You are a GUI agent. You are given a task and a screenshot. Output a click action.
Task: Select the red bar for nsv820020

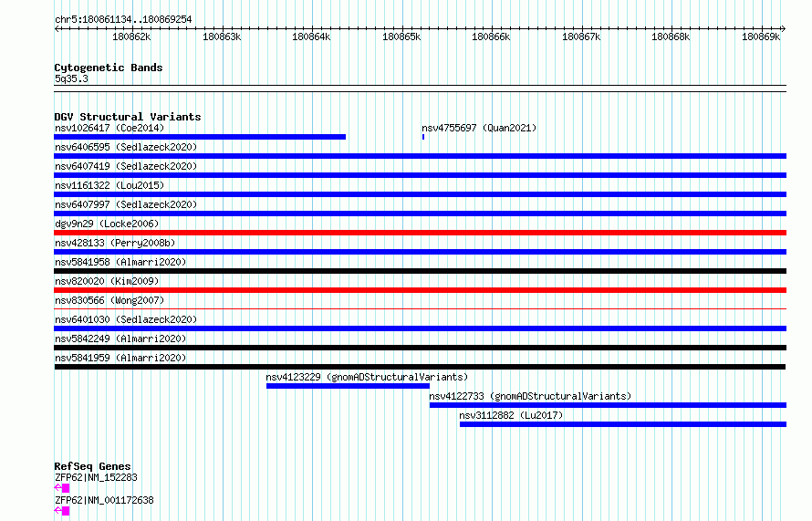(420, 290)
